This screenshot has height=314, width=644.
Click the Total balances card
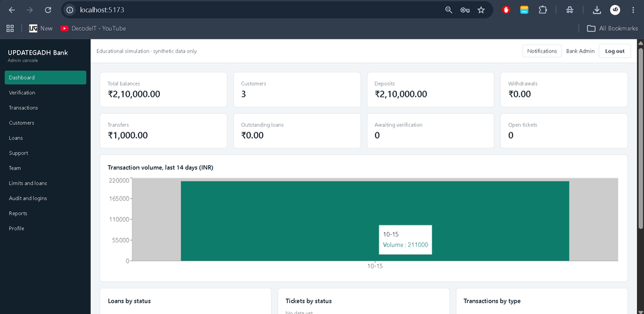[163, 89]
